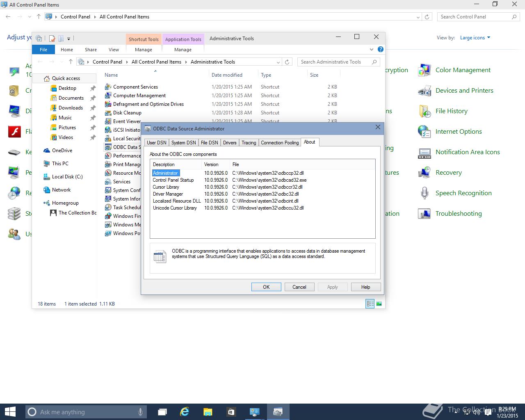Open the Home ribbon tab
Viewport: 525px width, 420px height.
point(67,50)
